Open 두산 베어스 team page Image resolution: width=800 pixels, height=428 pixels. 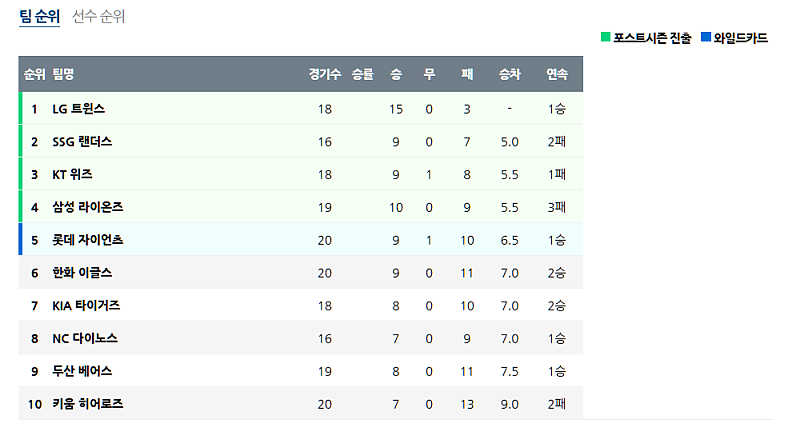(x=82, y=371)
